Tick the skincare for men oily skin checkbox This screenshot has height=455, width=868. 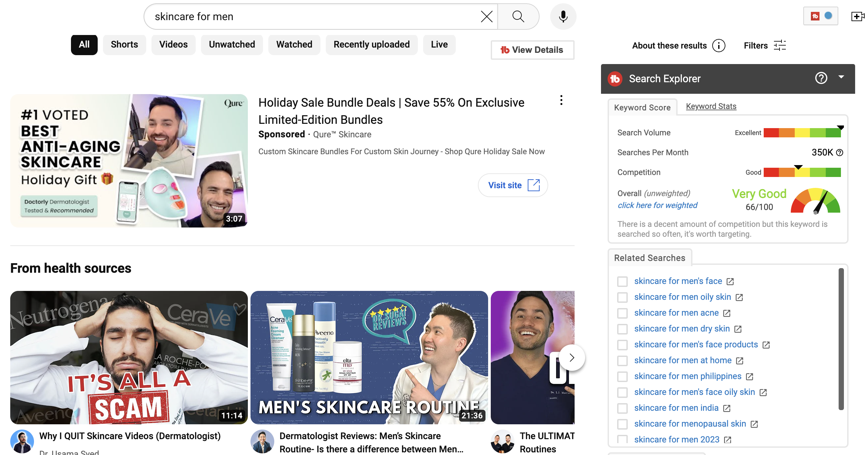point(622,297)
